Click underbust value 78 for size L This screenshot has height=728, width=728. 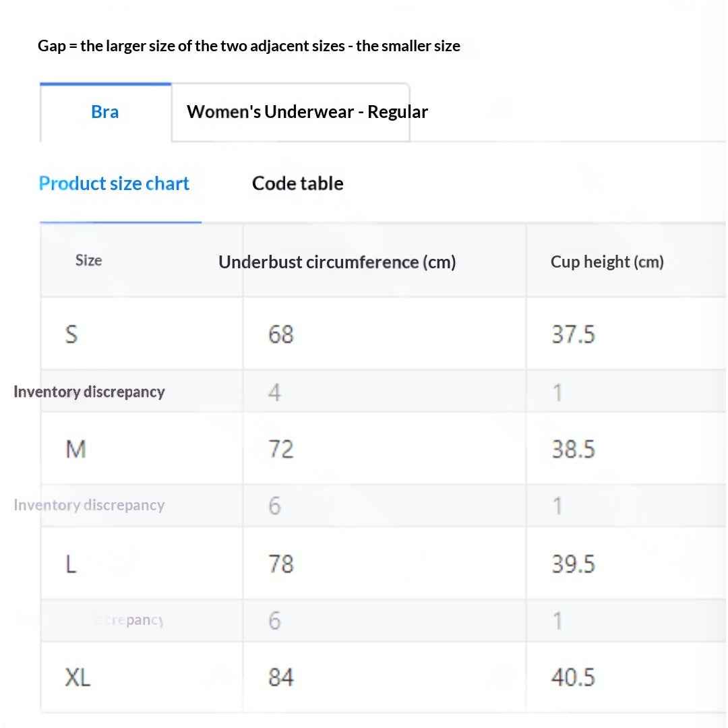[x=281, y=564]
